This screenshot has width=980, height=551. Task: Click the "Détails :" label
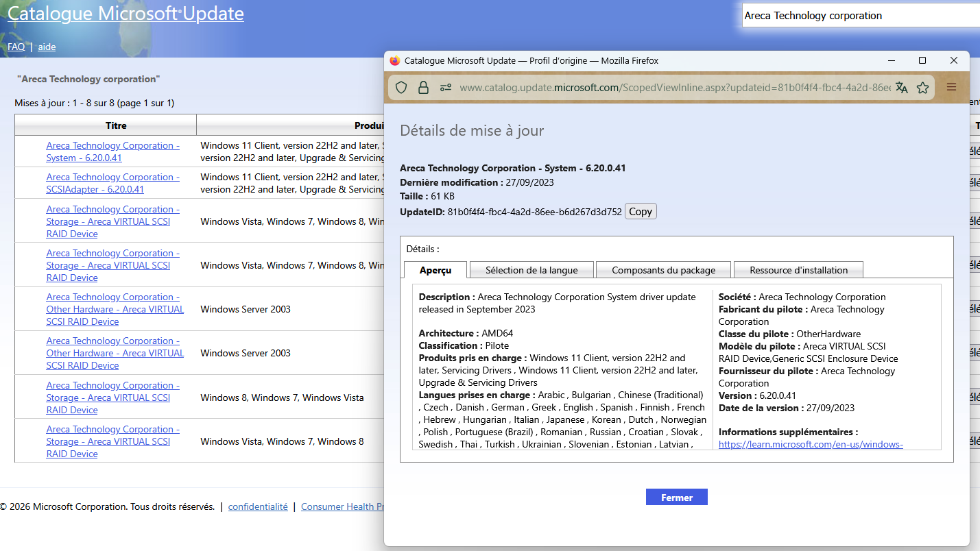pos(422,249)
